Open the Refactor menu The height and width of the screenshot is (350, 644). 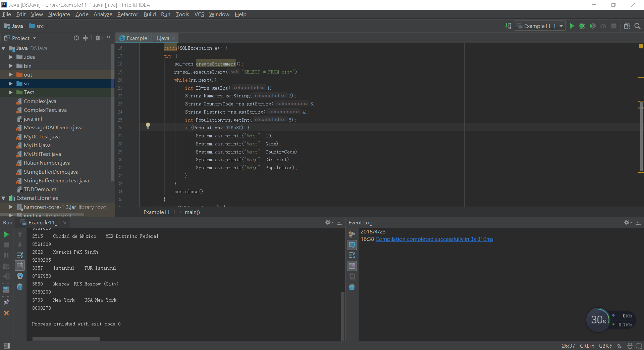127,14
